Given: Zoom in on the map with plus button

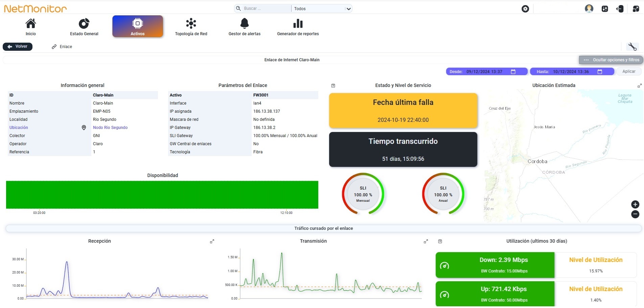Looking at the screenshot, I should [635, 204].
